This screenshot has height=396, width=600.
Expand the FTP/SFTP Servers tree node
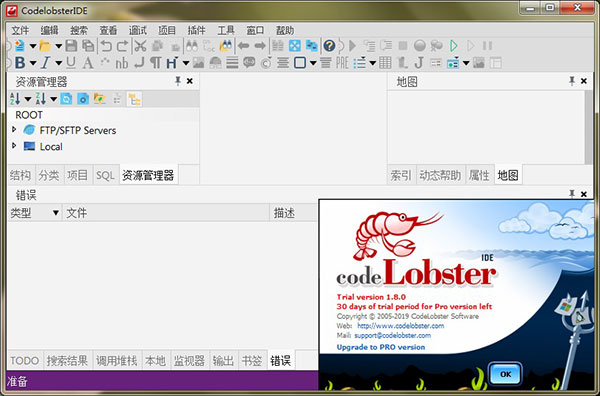point(14,130)
